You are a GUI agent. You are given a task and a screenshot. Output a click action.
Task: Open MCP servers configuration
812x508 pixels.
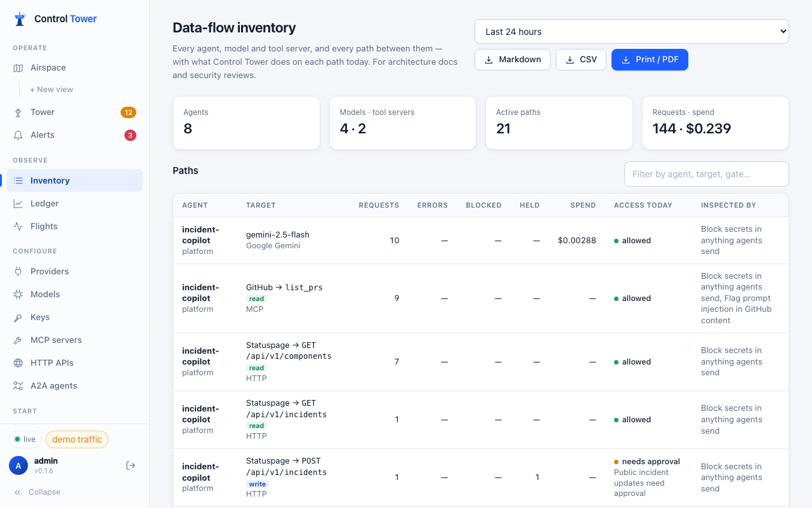(x=74, y=340)
